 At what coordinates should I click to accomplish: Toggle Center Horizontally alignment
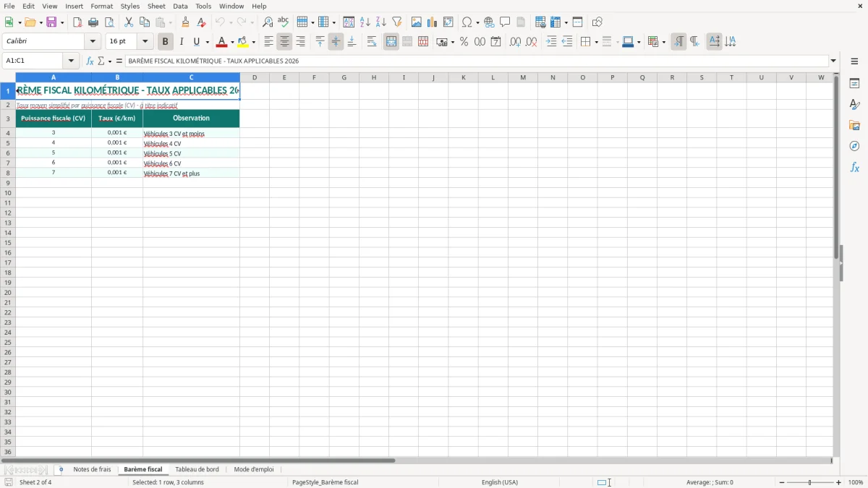(285, 42)
